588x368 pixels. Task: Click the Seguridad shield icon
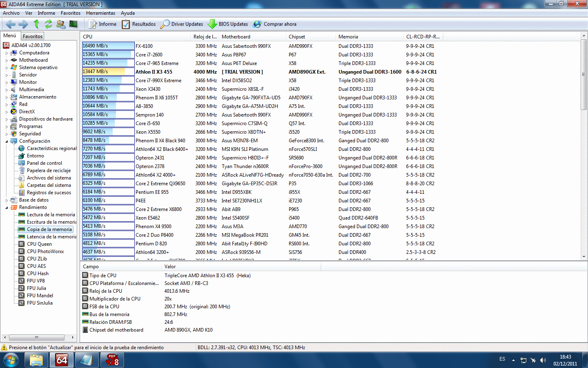pyautogui.click(x=14, y=134)
